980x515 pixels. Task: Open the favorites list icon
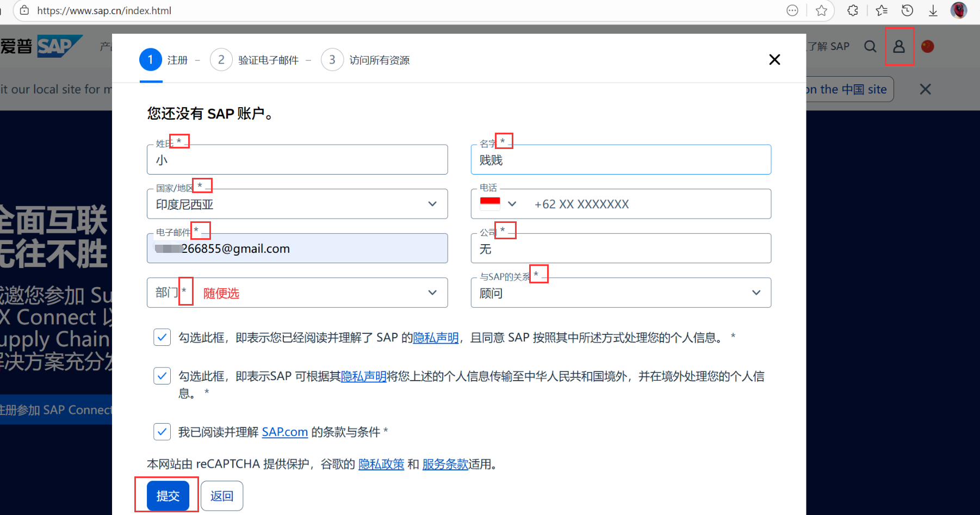pyautogui.click(x=882, y=10)
